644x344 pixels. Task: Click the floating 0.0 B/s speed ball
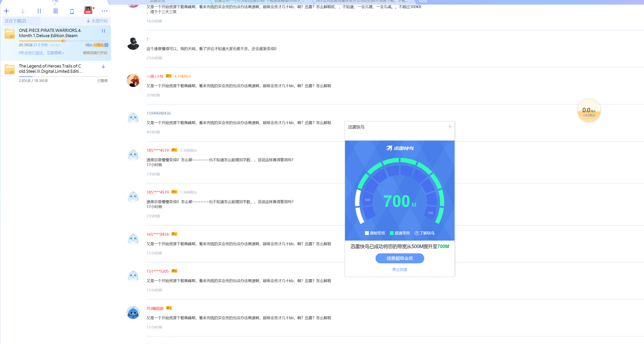(589, 111)
